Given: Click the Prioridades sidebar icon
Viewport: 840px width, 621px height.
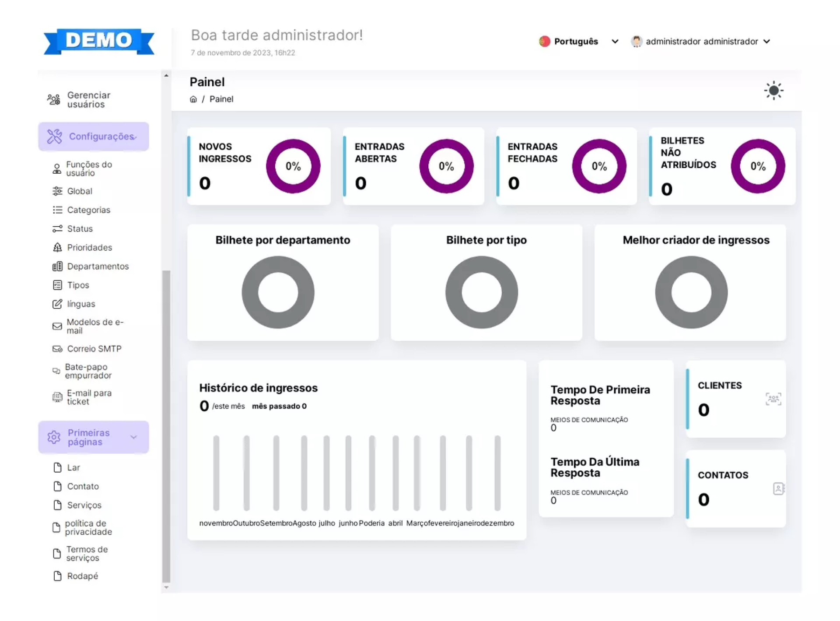Looking at the screenshot, I should 57,248.
